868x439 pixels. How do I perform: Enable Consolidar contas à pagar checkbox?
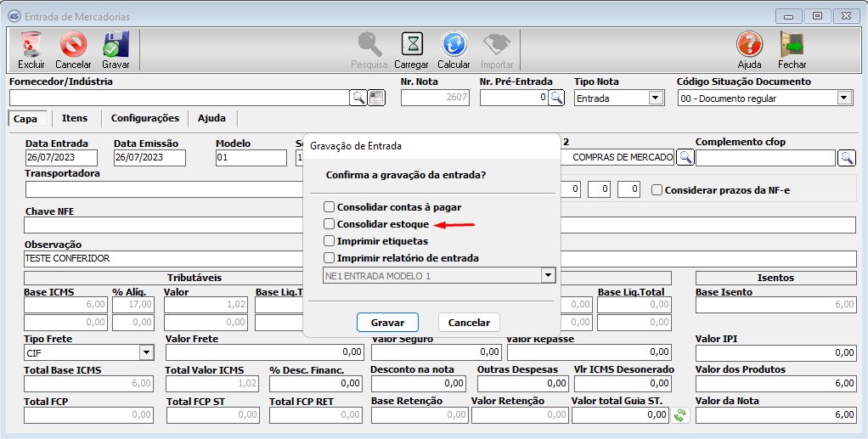click(x=329, y=206)
